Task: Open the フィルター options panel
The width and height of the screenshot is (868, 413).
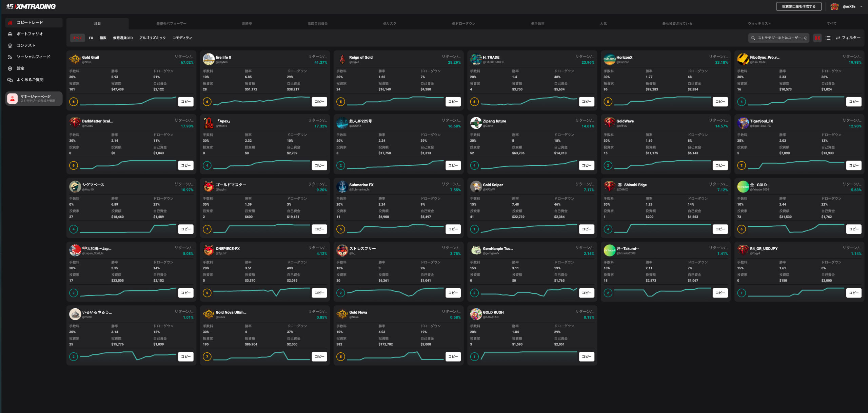Action: [848, 38]
